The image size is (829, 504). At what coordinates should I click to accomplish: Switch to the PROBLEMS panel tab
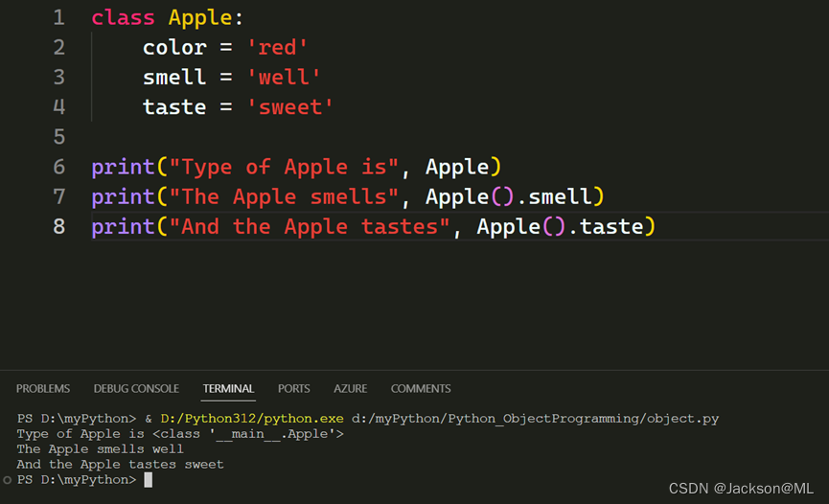pos(43,389)
